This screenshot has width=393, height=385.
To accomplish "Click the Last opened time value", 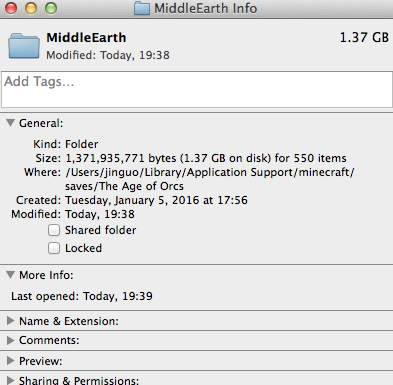I will point(118,296).
